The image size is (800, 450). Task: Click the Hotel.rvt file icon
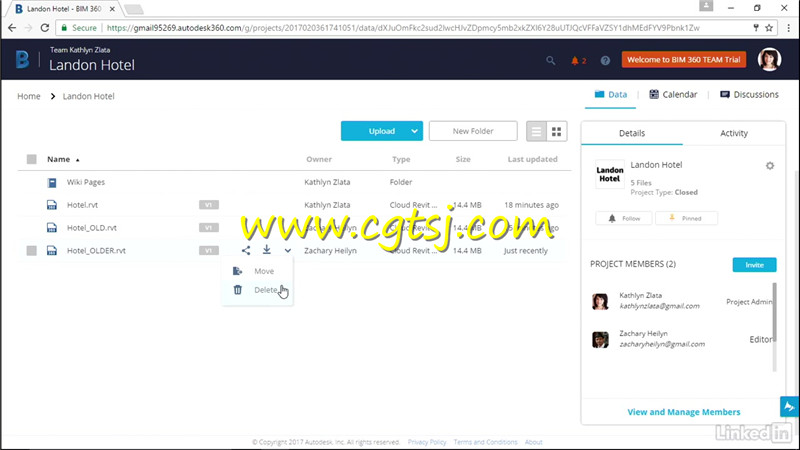point(52,205)
